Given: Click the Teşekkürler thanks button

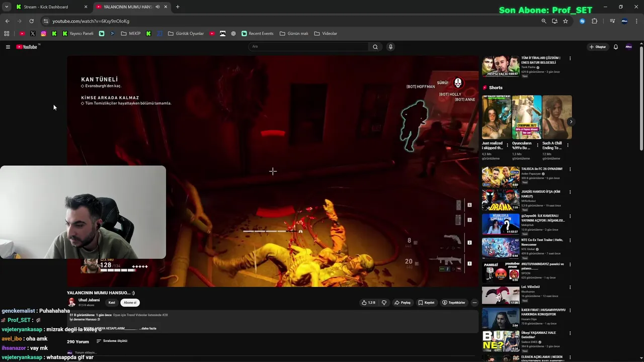Looking at the screenshot, I should pyautogui.click(x=453, y=303).
